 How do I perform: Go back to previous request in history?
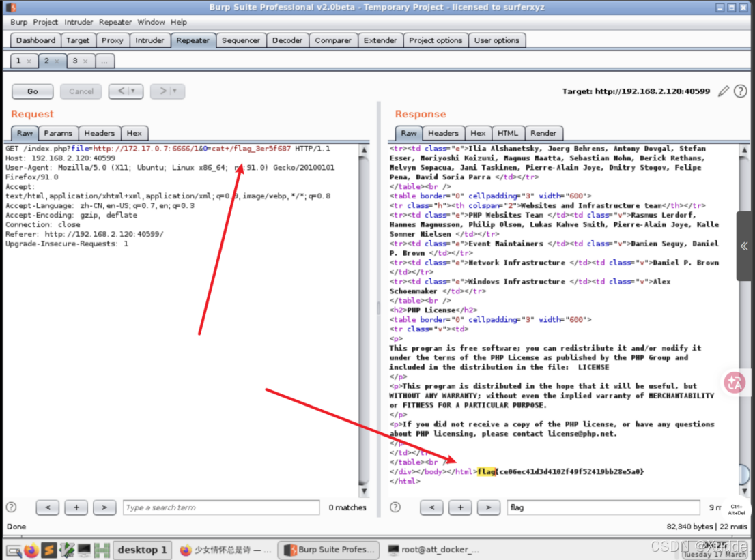122,91
